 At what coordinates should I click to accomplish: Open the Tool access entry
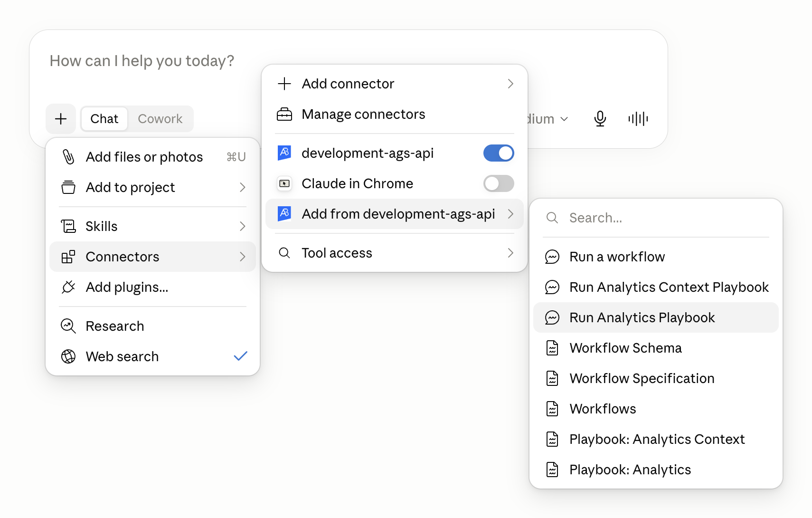(395, 253)
